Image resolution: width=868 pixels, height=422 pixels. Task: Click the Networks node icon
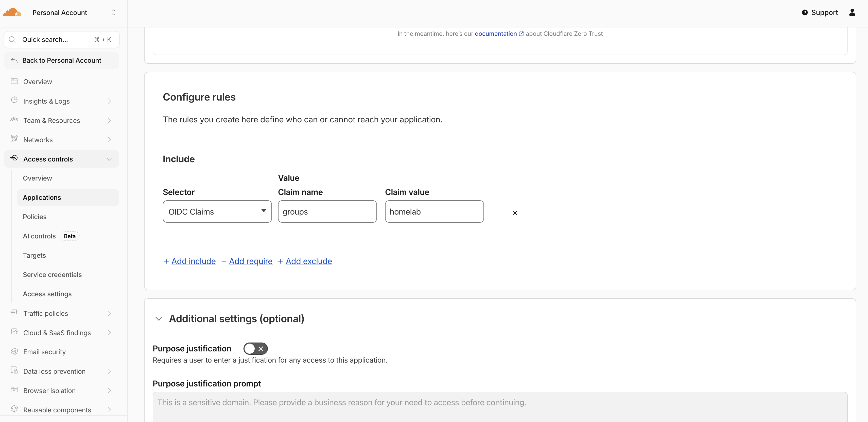[14, 139]
